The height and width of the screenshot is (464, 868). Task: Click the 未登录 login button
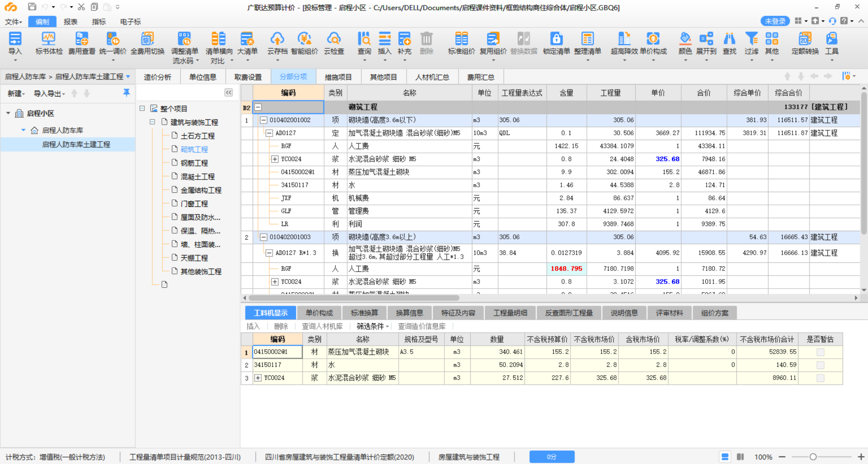775,21
